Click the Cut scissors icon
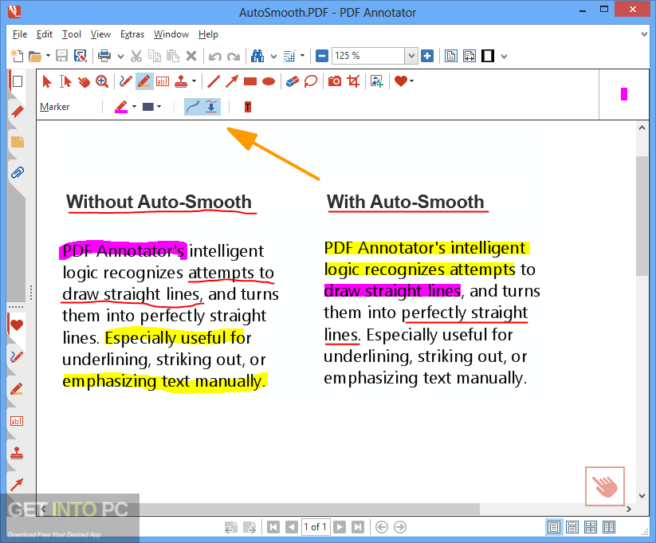Image resolution: width=656 pixels, height=543 pixels. click(x=136, y=56)
